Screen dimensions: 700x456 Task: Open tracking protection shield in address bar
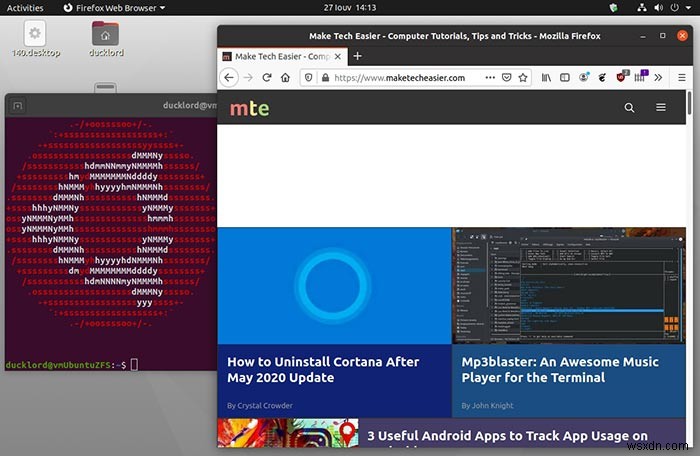pyautogui.click(x=308, y=78)
